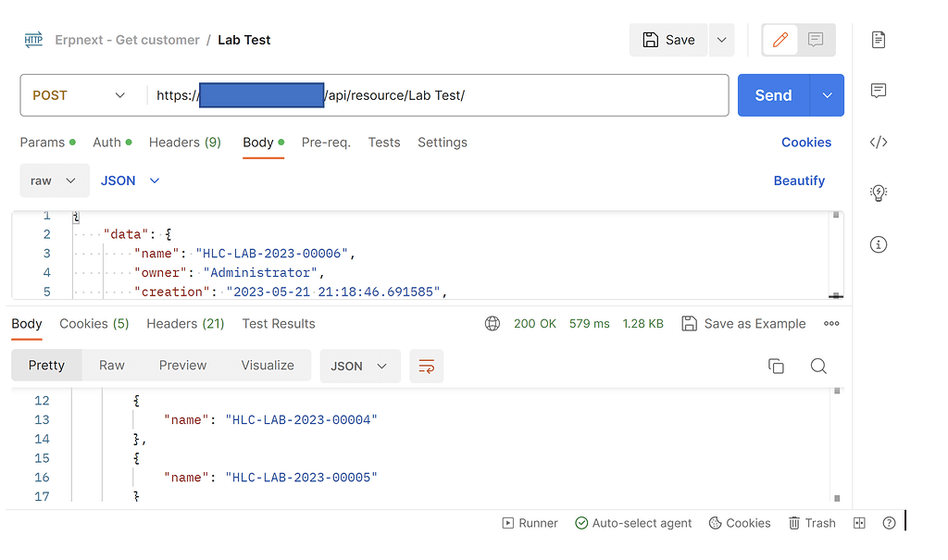Click the two-pane layout icon
948x560 pixels.
tap(859, 524)
